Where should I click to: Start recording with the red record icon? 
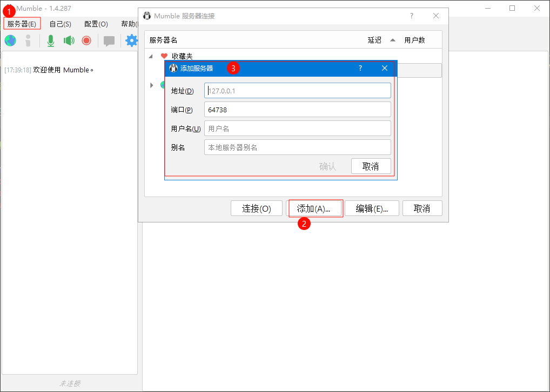[86, 40]
